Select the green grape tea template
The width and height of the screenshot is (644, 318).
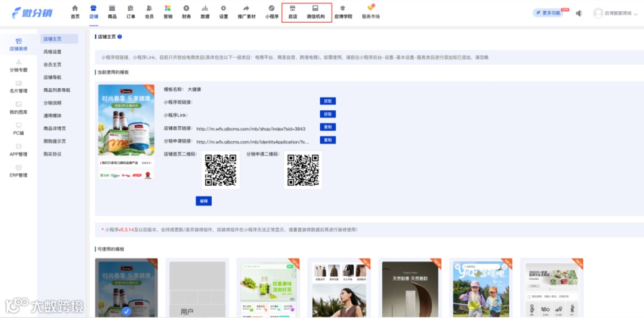(268, 288)
